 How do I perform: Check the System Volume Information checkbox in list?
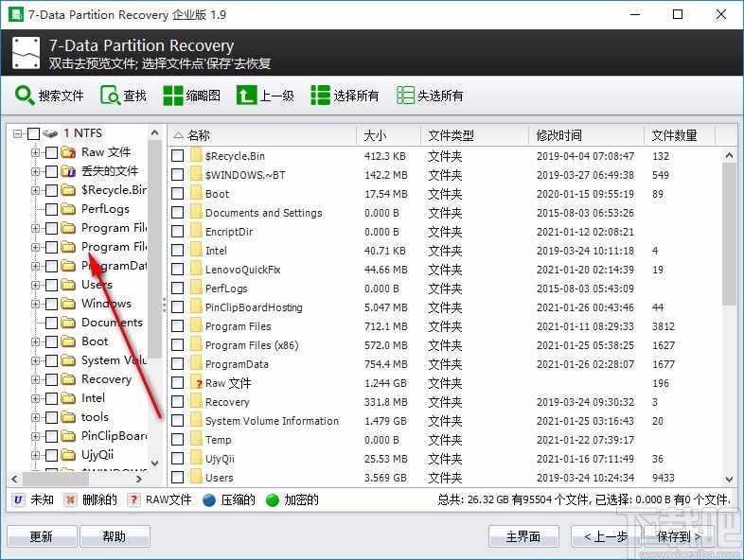coord(177,421)
